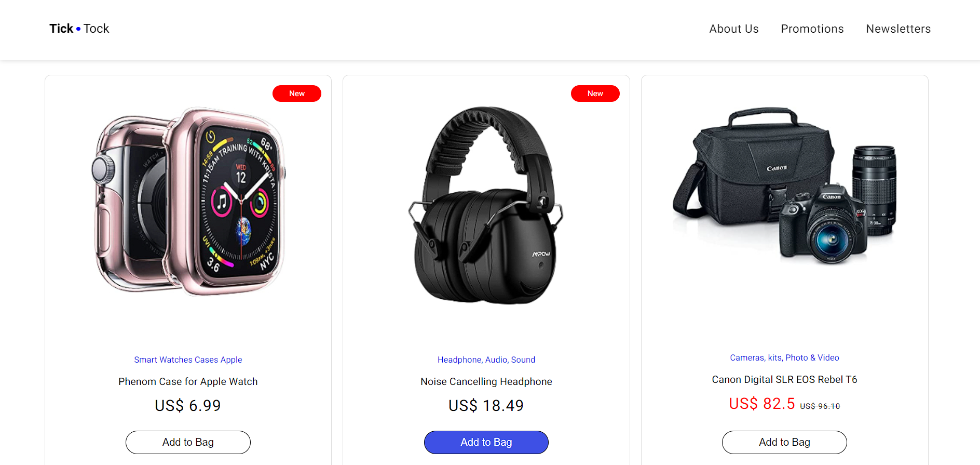Follow the Cameras, kits, Photo & Video link

[x=784, y=357]
